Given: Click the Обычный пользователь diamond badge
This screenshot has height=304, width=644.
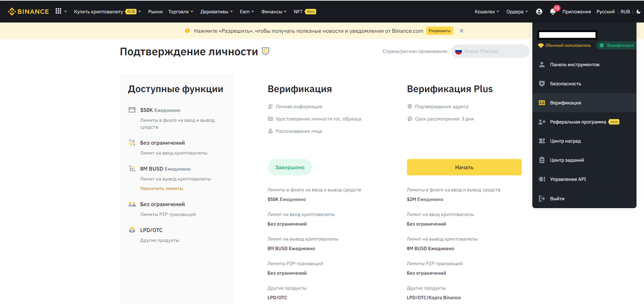Looking at the screenshot, I should (565, 46).
